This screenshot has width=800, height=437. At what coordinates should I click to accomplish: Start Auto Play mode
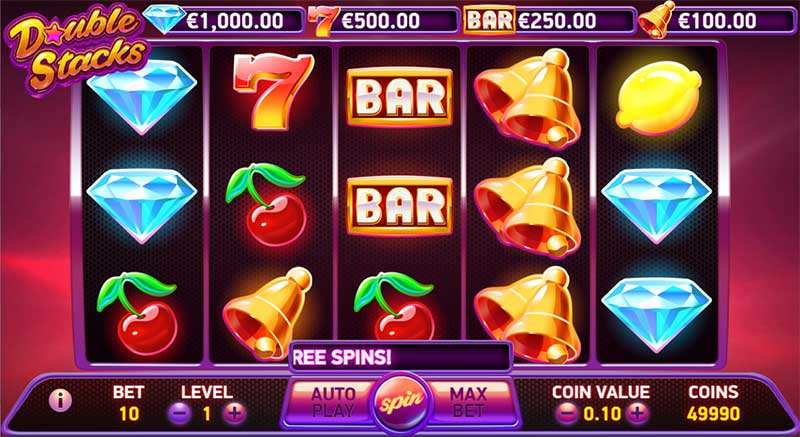[x=333, y=402]
